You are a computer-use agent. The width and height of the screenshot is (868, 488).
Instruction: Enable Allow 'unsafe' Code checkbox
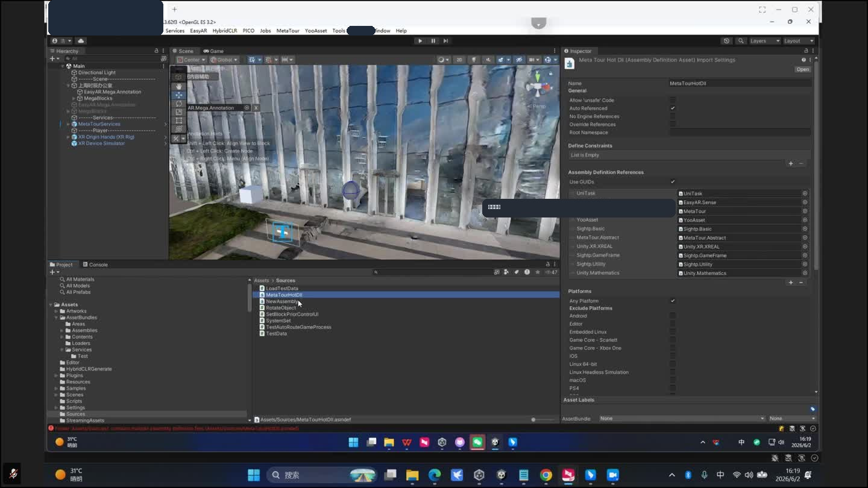(x=673, y=100)
